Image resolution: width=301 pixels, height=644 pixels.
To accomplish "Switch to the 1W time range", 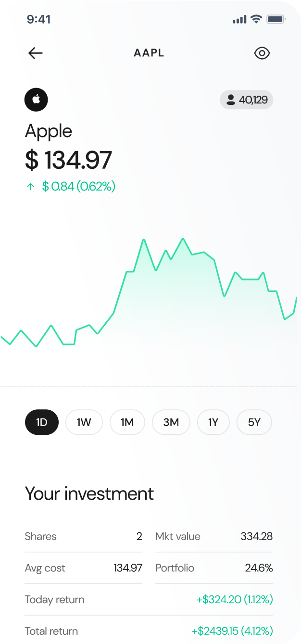I will [x=84, y=422].
